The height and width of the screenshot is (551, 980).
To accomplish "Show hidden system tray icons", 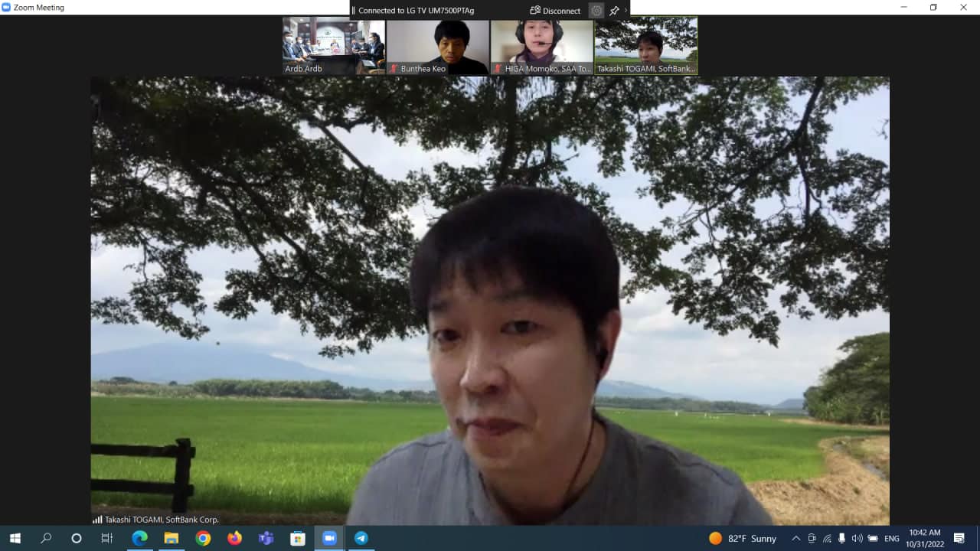I will 795,538.
